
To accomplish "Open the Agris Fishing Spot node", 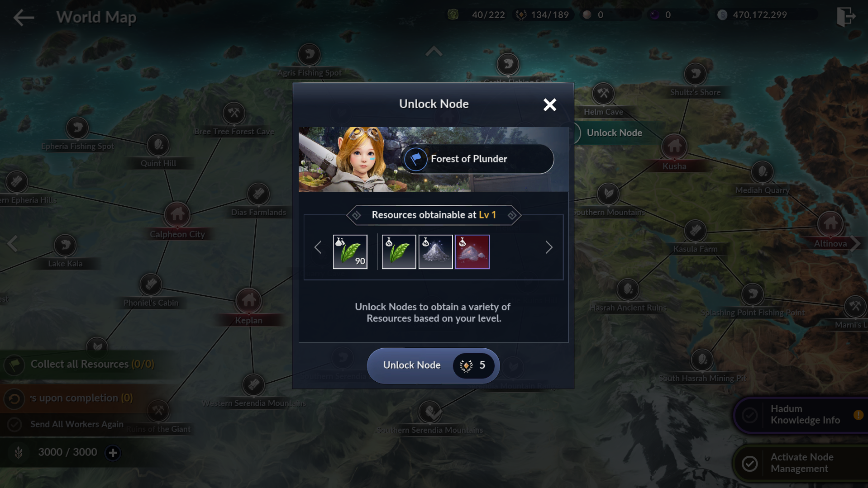I will 310,55.
